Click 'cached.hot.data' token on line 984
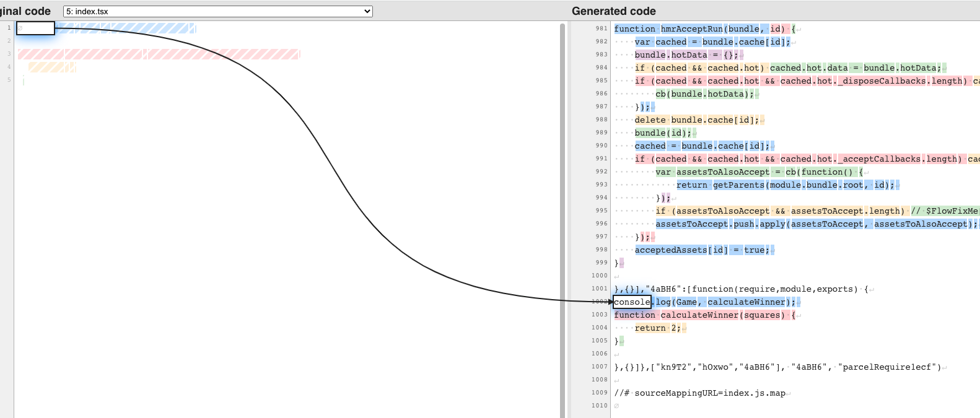Viewport: 980px width, 418px height. point(808,68)
